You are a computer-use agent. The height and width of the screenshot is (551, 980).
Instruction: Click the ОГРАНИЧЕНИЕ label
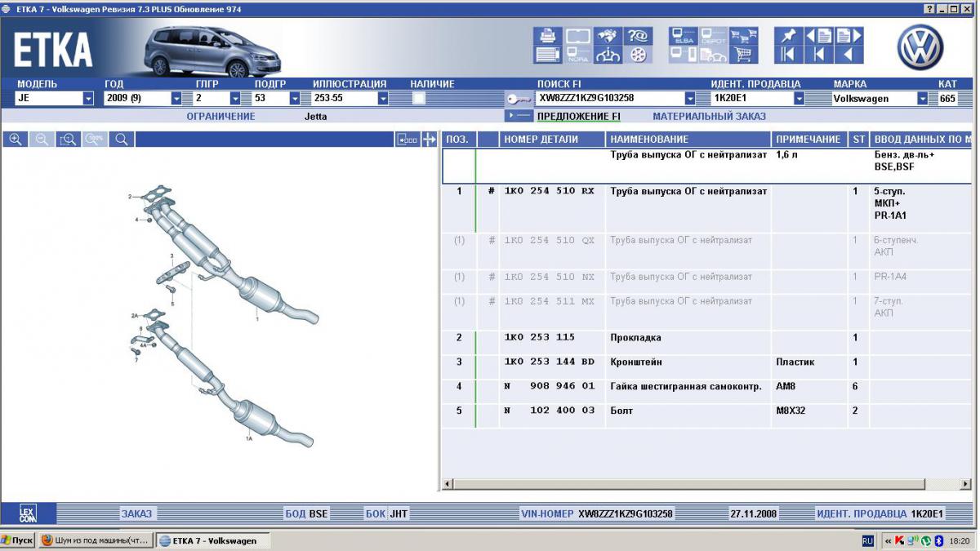coord(220,117)
